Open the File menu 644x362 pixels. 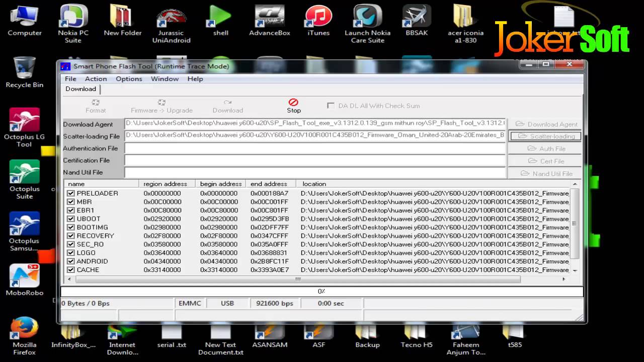(x=70, y=78)
